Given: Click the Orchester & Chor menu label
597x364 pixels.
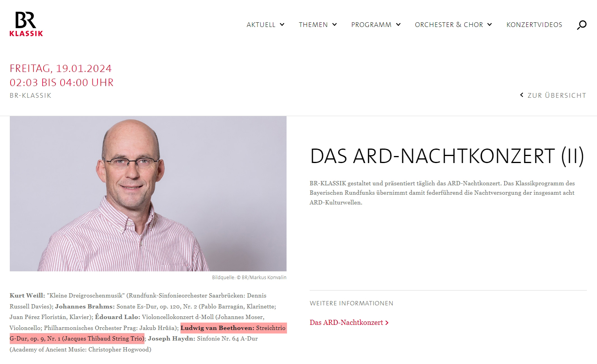Looking at the screenshot, I should 449,25.
